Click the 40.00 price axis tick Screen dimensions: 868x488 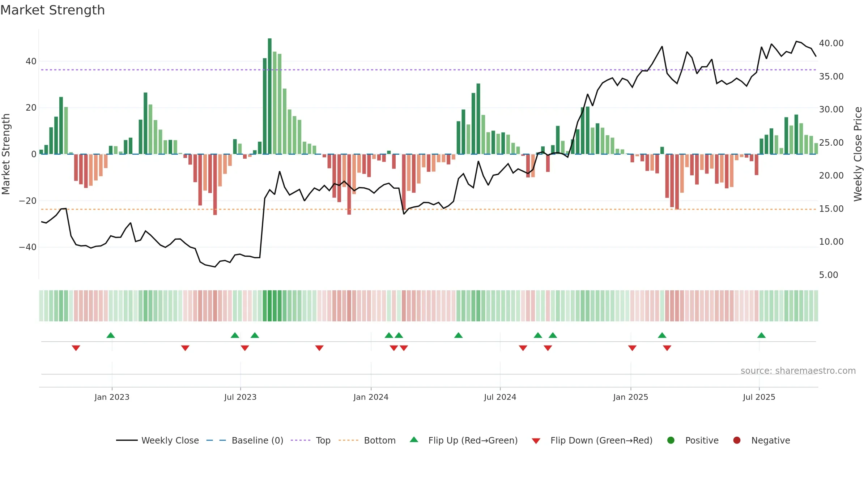(x=831, y=43)
